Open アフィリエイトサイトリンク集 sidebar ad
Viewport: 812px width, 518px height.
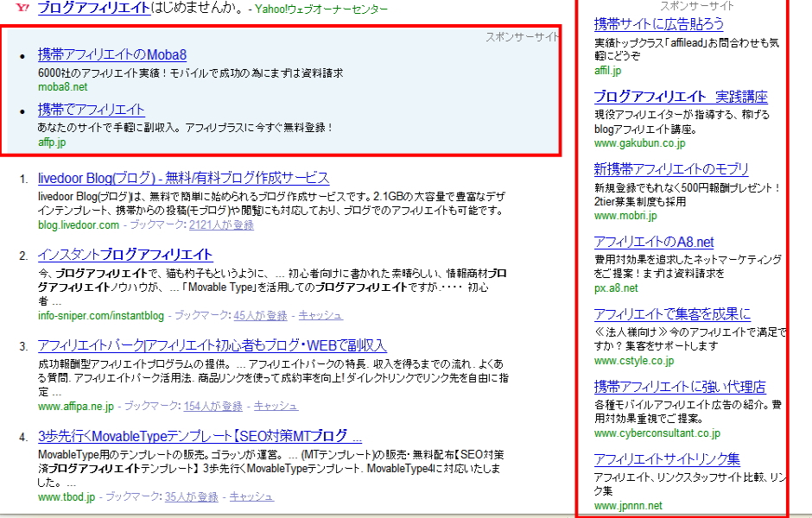pyautogui.click(x=667, y=459)
